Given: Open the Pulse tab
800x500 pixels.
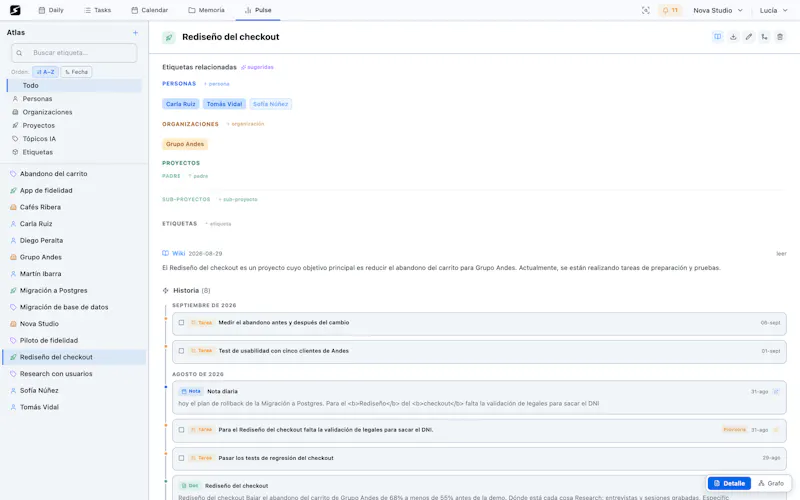Looking at the screenshot, I should 258,10.
